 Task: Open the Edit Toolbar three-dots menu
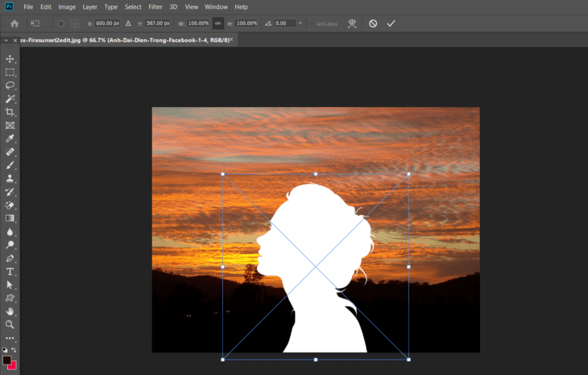(x=10, y=338)
